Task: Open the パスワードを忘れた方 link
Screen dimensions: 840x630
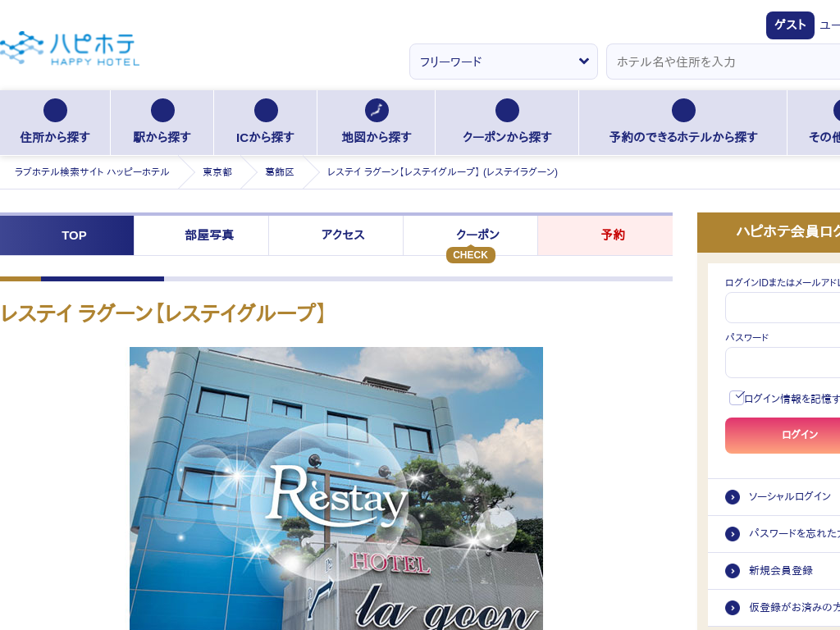Action: coord(794,533)
